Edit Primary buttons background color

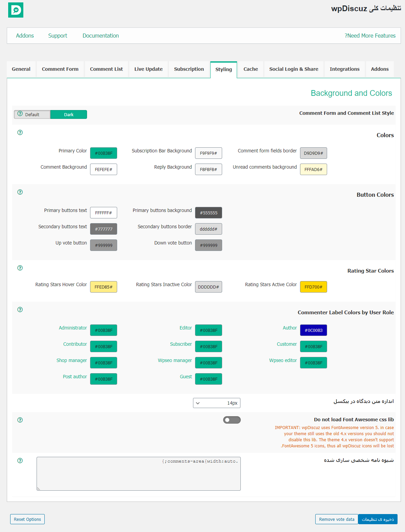[209, 213]
